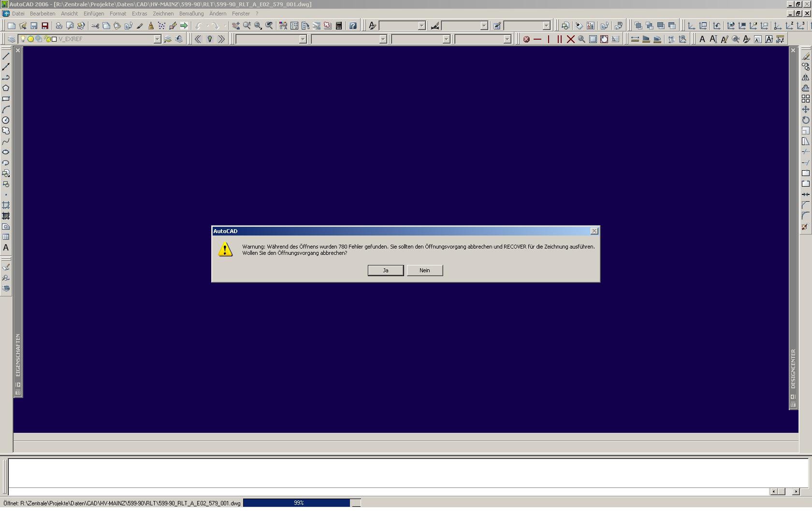Click the red circle cancel icon
This screenshot has width=812, height=530.
point(526,39)
